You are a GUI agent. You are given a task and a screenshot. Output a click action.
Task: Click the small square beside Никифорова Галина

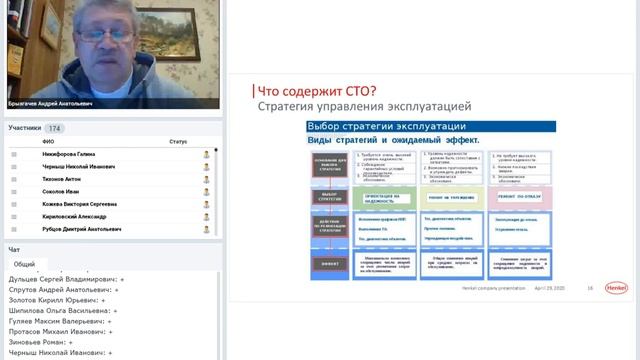[14, 154]
